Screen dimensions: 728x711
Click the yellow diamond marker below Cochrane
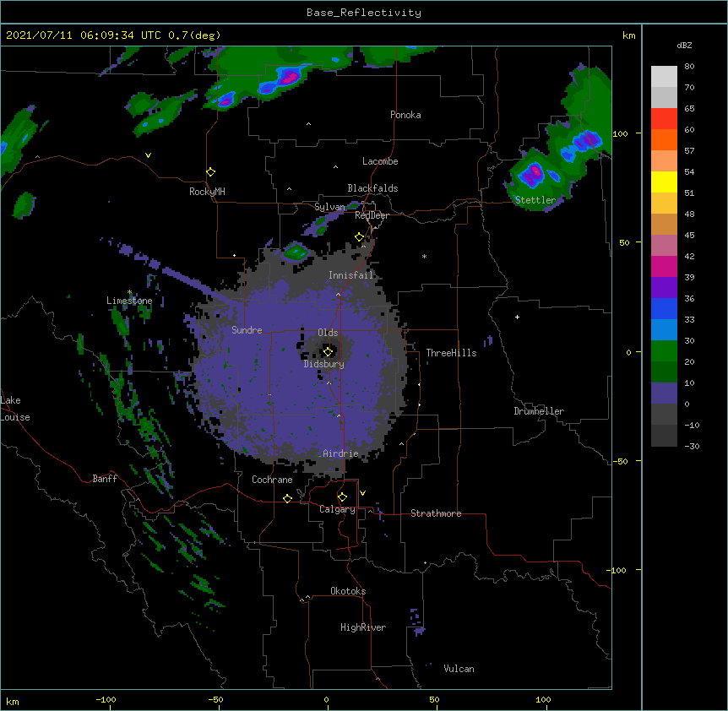pos(287,498)
